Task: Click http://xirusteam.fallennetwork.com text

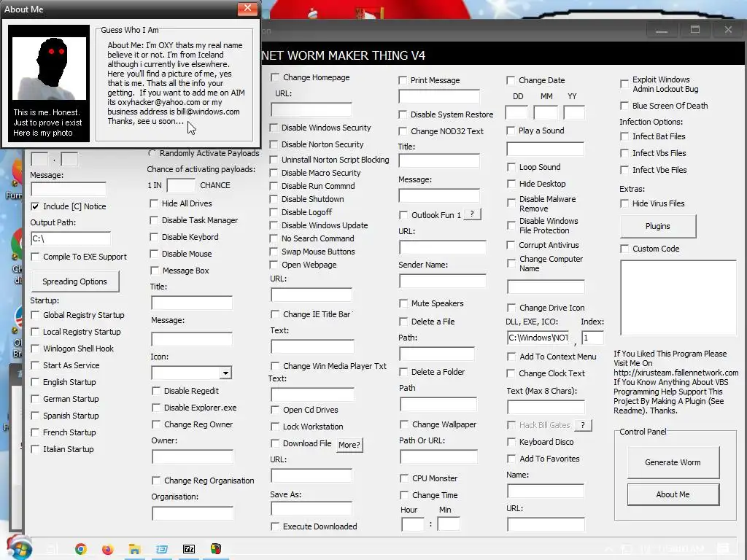Action: point(676,373)
